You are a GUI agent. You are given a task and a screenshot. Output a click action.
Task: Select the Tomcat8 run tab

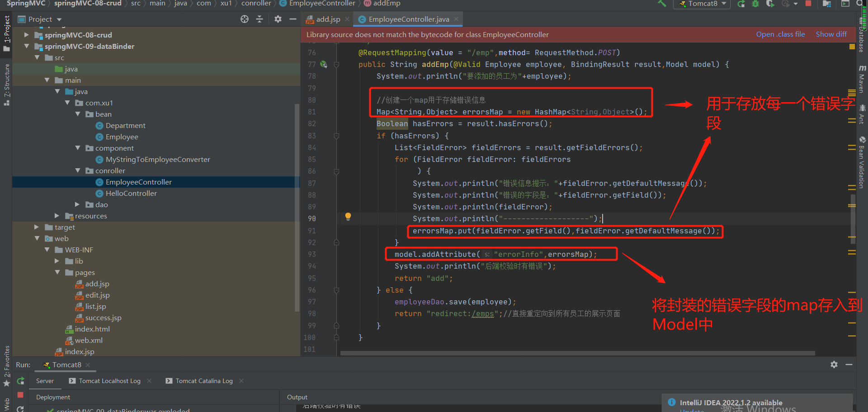click(66, 365)
